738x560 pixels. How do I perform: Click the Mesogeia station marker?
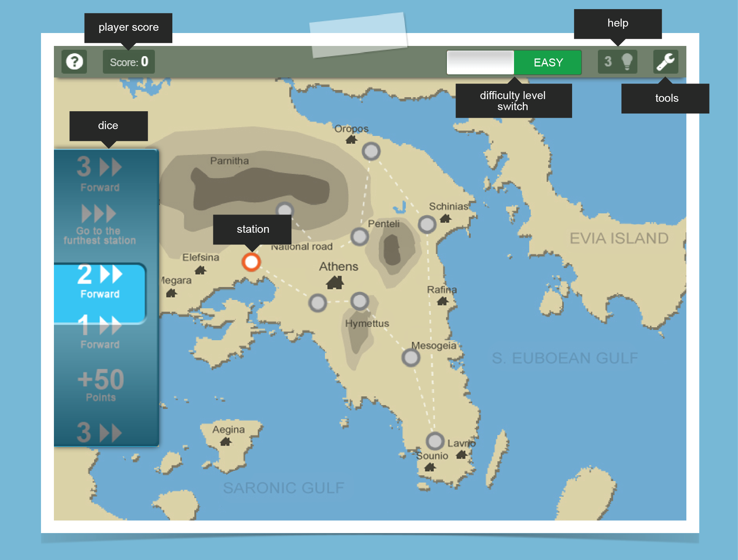click(x=410, y=358)
